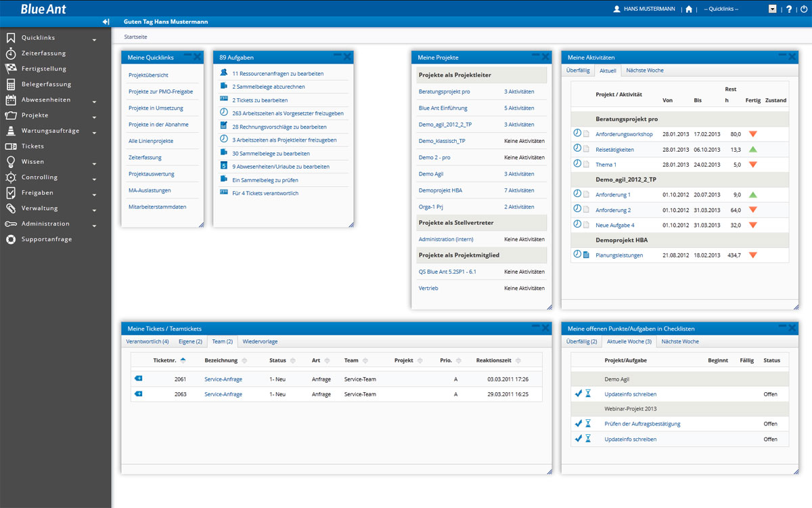The image size is (812, 508).
Task: Open help question mark icon
Action: (789, 9)
